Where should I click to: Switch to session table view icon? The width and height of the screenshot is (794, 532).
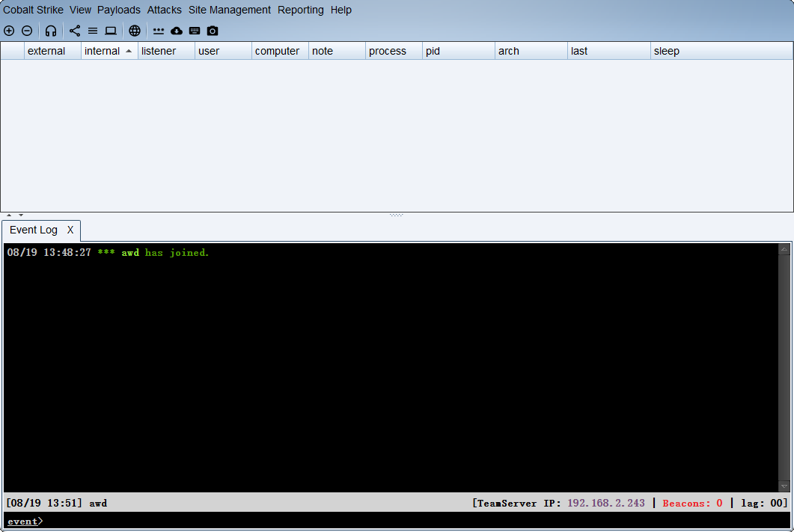coord(93,31)
